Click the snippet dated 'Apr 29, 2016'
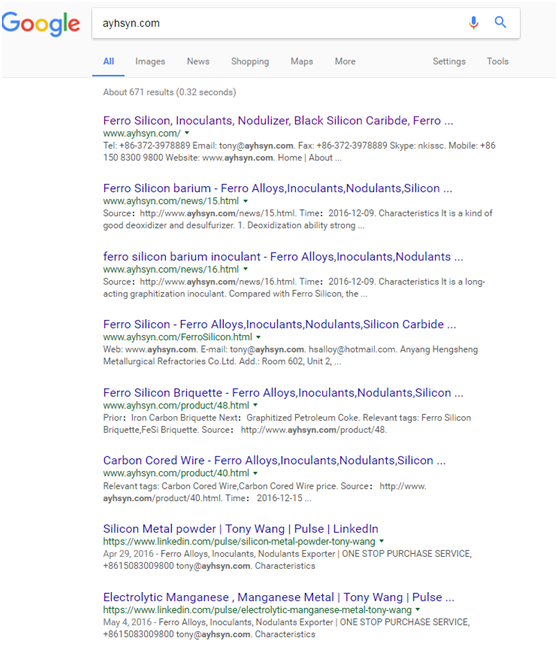The width and height of the screenshot is (558, 646). point(287,559)
